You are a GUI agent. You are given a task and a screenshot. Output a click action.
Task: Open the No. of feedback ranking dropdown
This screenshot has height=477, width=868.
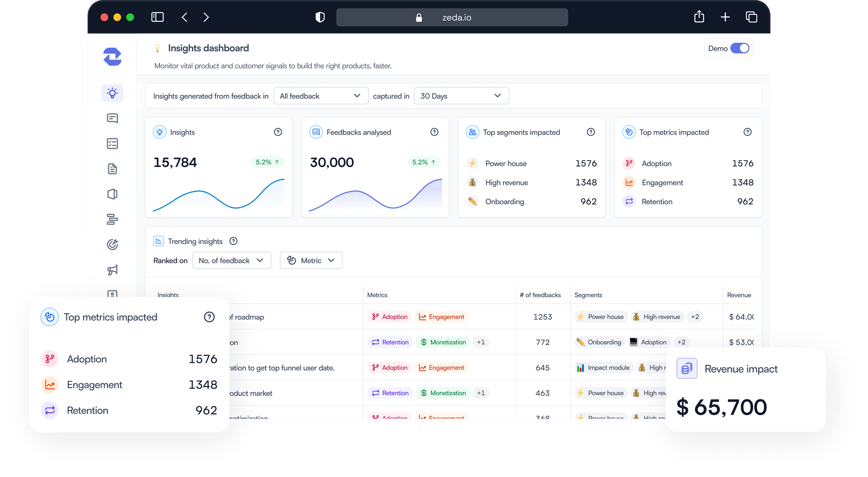tap(231, 260)
